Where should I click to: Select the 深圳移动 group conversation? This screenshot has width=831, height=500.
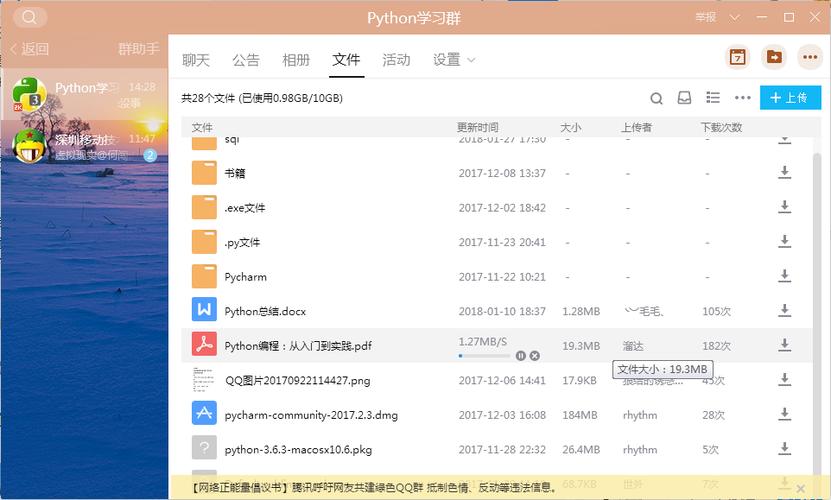84,146
